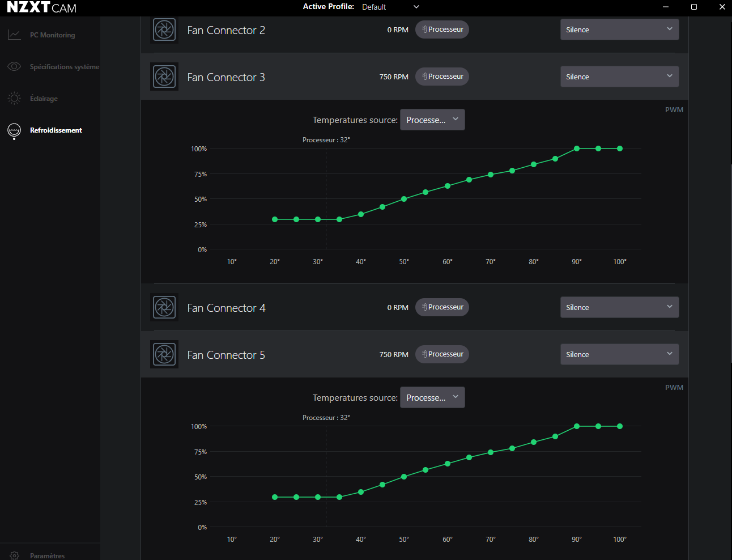This screenshot has height=560, width=732.
Task: Click the Fan Connector 3 fan icon
Action: (164, 77)
